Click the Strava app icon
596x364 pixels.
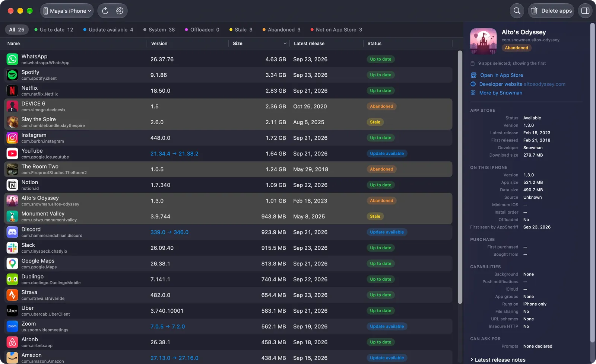(12, 295)
